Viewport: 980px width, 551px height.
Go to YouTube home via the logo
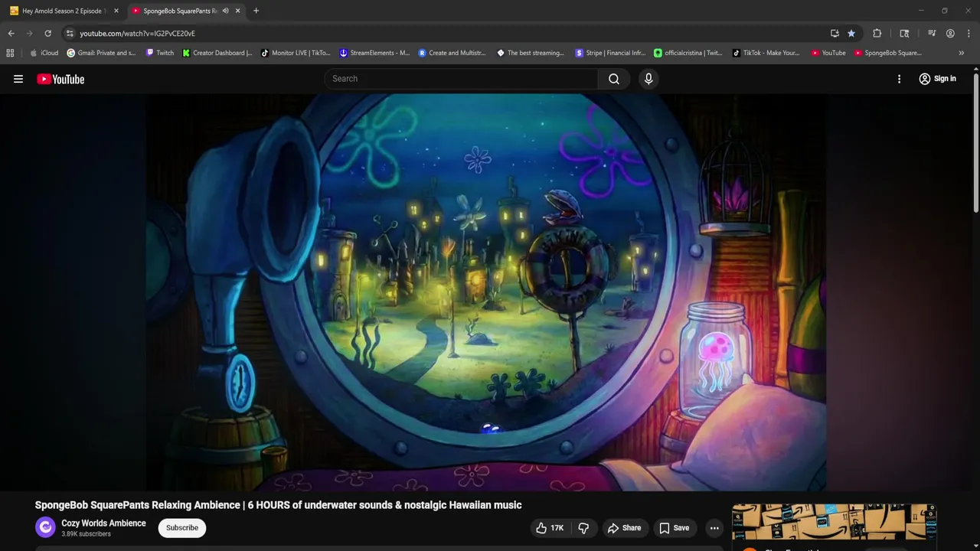60,79
